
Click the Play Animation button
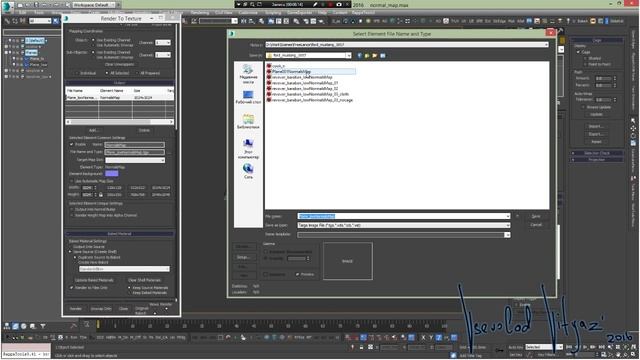[584, 347]
